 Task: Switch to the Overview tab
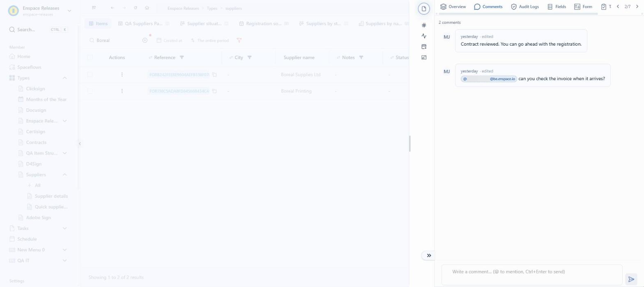(x=453, y=7)
